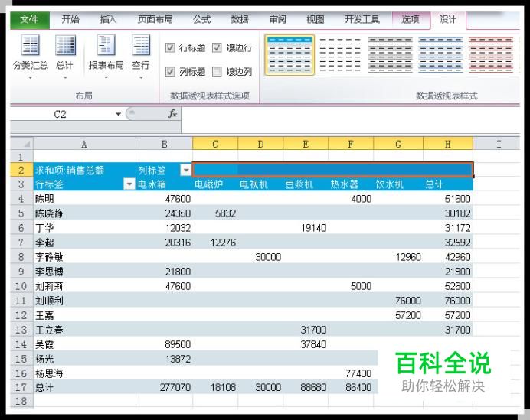
Task: Open the 分类汇总 subtotals icon
Action: click(31, 46)
